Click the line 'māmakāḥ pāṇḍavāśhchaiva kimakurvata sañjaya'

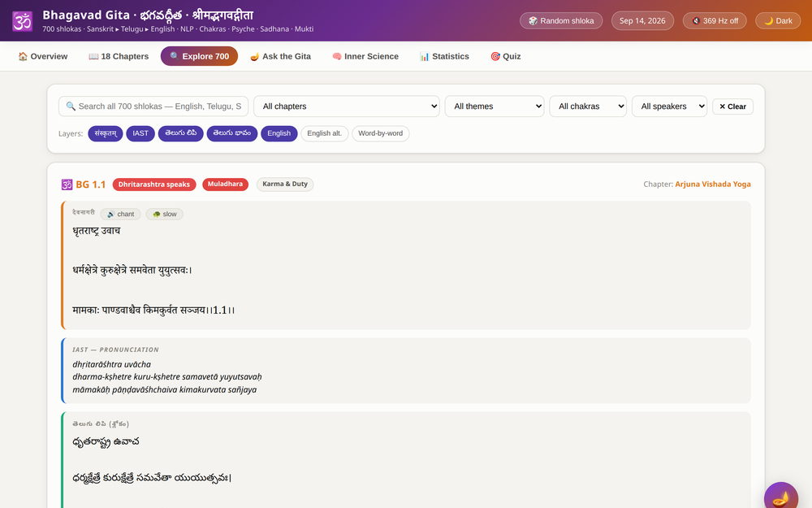tap(165, 390)
